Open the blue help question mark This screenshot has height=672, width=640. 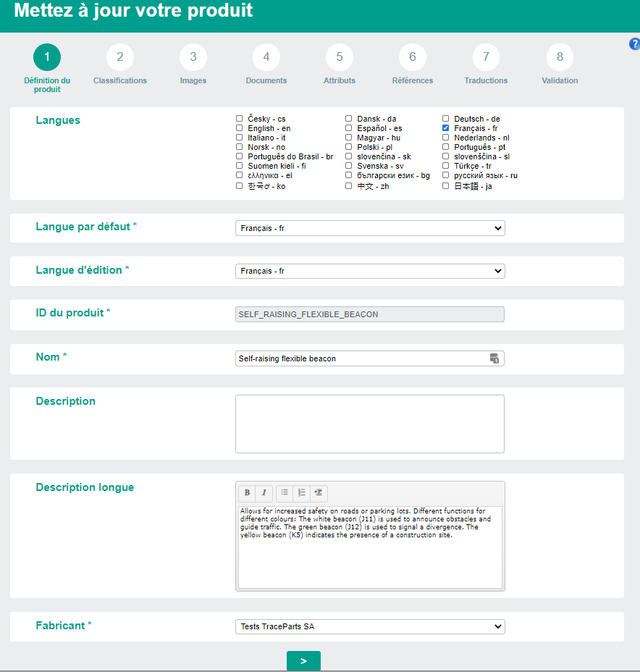coord(634,44)
